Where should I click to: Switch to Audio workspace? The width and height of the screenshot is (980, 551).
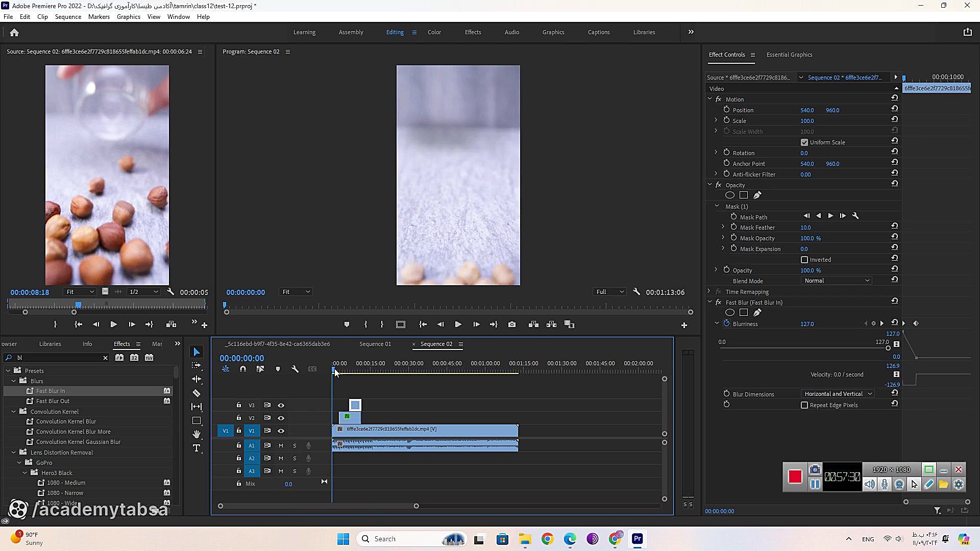(x=511, y=32)
